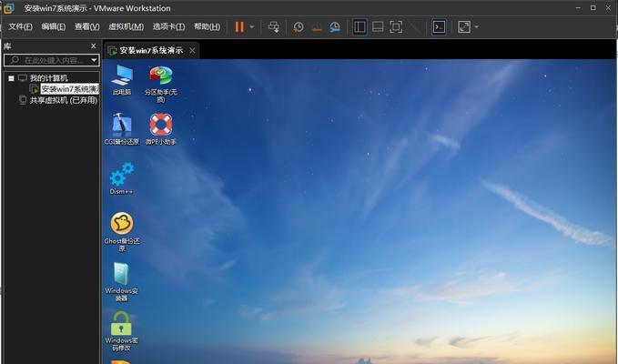Viewport: 618px width, 364px height.
Task: Close the VMware Workstation window
Action: [x=608, y=8]
